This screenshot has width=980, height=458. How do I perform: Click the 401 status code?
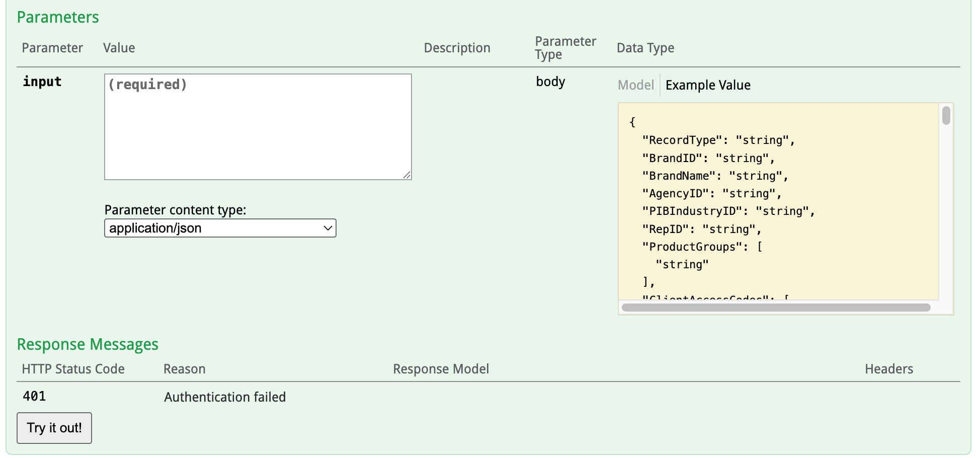coord(34,397)
